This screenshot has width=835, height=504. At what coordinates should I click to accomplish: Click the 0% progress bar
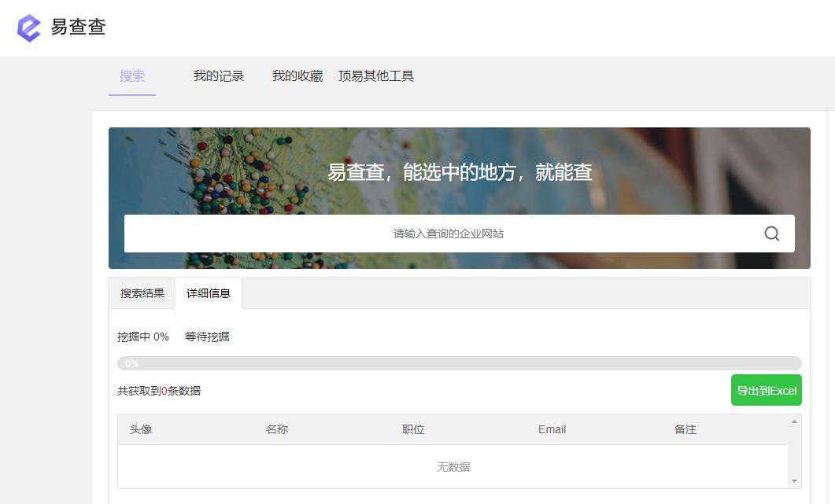tap(459, 362)
